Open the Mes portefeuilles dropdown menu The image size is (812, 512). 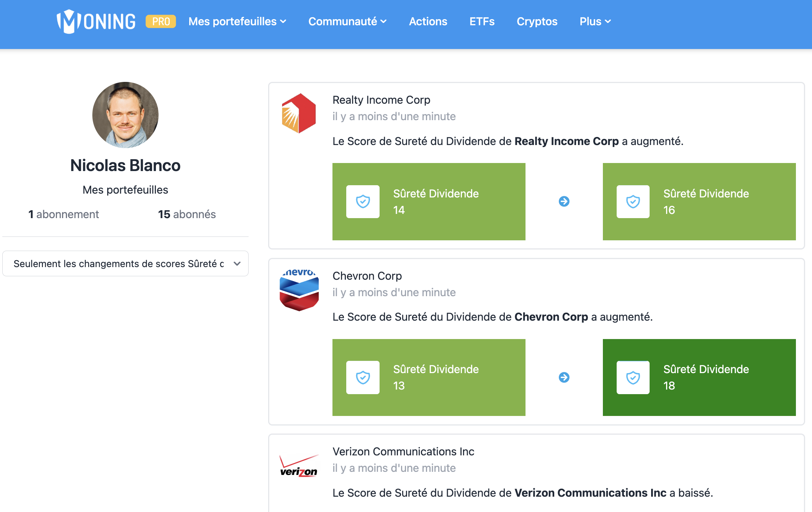click(x=237, y=21)
